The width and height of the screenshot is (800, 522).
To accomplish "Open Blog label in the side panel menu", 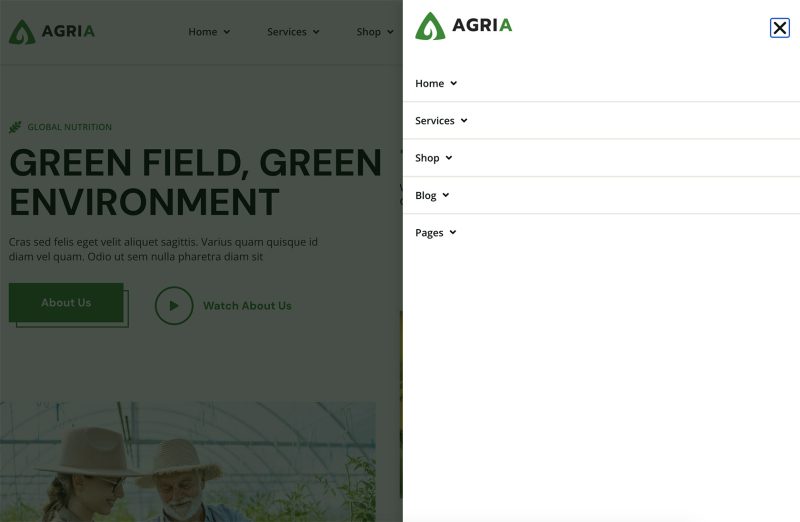I will point(425,196).
